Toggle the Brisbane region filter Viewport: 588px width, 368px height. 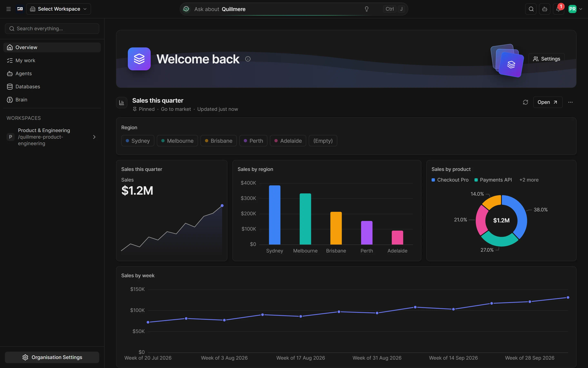tap(218, 141)
